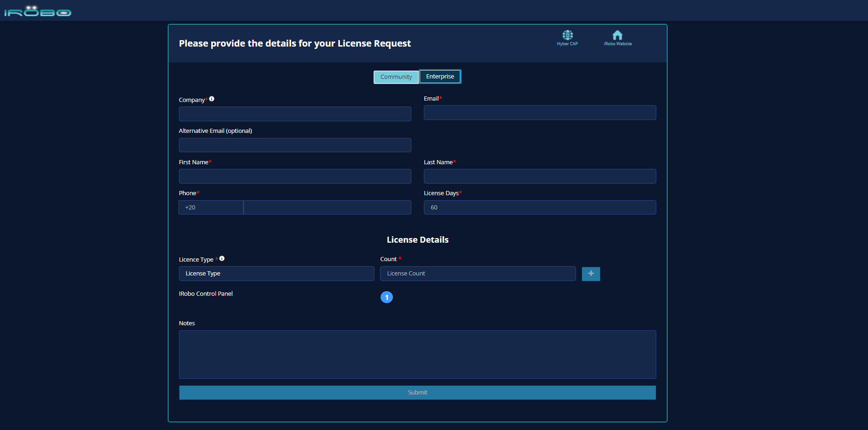868x430 pixels.
Task: Add license with the plus button
Action: pos(591,274)
